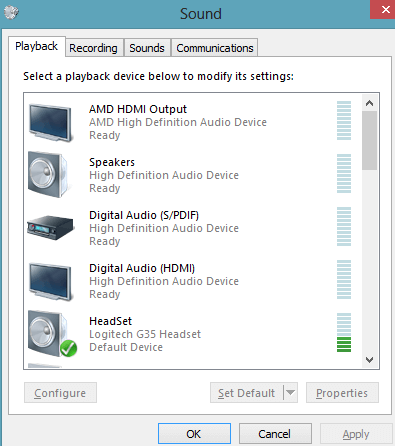Select the Digital Audio (S/PDIF) receiver icon
Screen dimensions: 395x446
pyautogui.click(x=50, y=228)
